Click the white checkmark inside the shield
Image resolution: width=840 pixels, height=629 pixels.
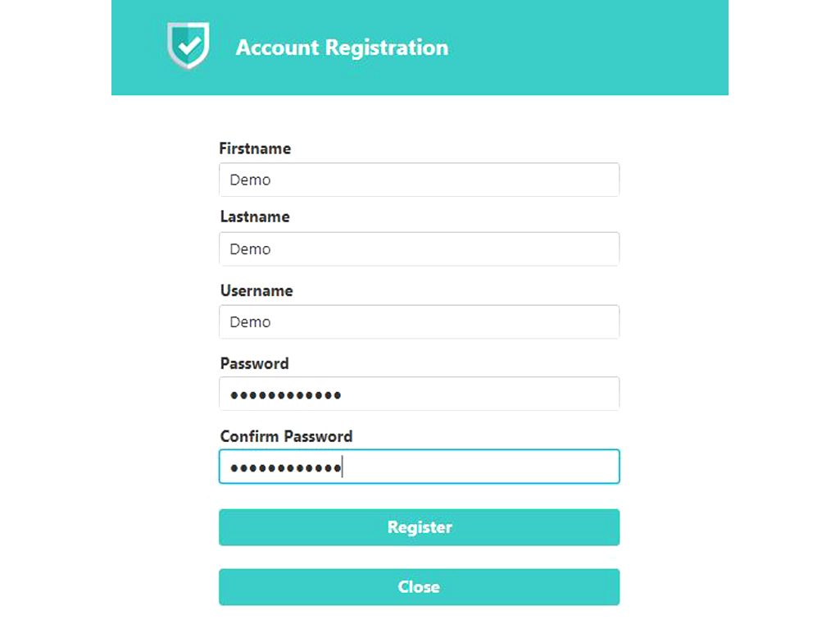189,46
